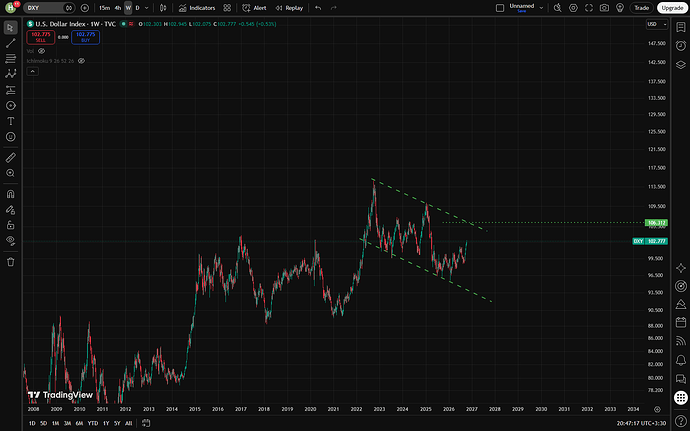Image resolution: width=690 pixels, height=431 pixels.
Task: Toggle Ichimoku indicator visibility eye
Action: 81,61
